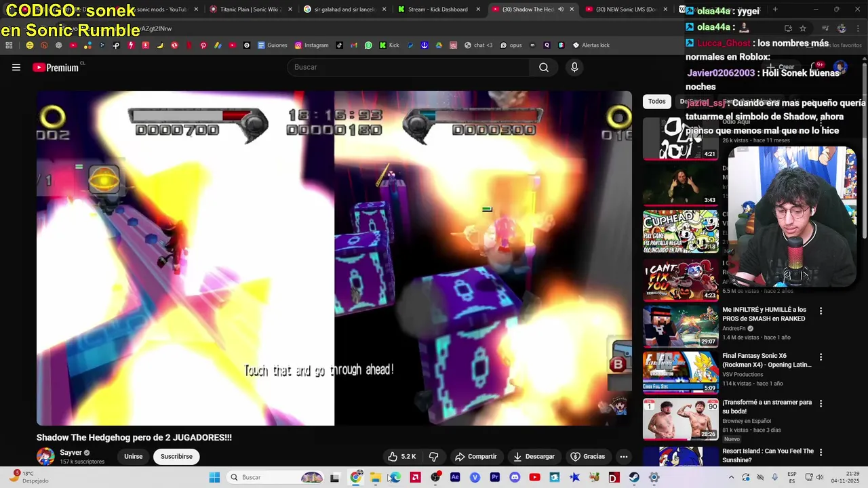
Task: Switch to NEW Sonic LMS tab
Action: [626, 9]
